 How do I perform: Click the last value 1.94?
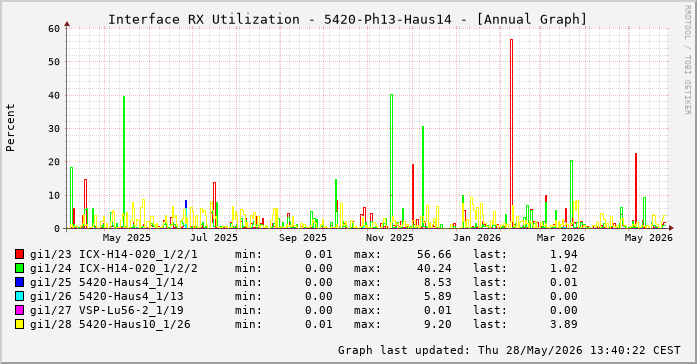pos(564,254)
